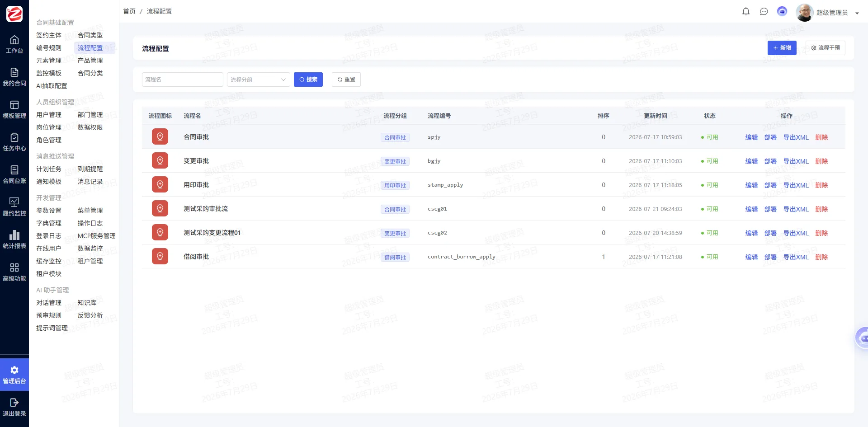Expand the 流程分组 dropdown
Screen dimensions: 868x427
point(259,80)
